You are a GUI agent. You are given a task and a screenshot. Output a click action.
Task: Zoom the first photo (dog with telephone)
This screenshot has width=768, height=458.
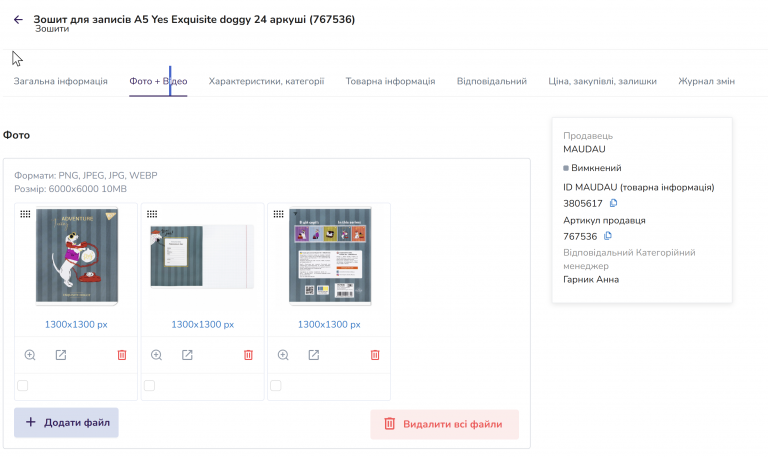(x=30, y=355)
